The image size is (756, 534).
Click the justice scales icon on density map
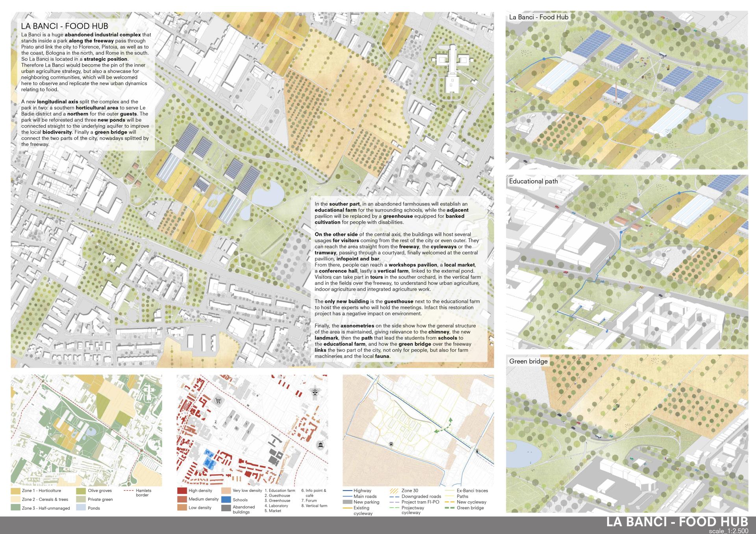314,393
